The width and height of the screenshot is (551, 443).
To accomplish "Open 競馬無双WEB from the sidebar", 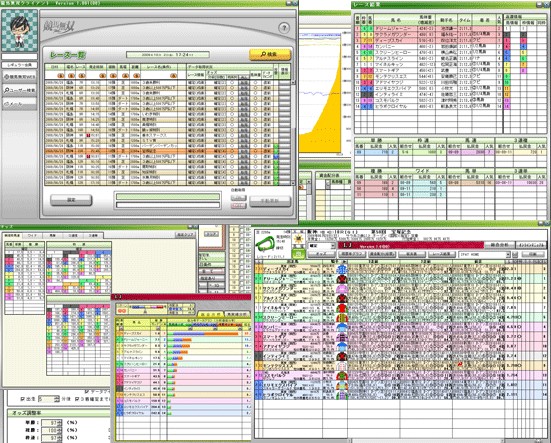I will [19, 76].
